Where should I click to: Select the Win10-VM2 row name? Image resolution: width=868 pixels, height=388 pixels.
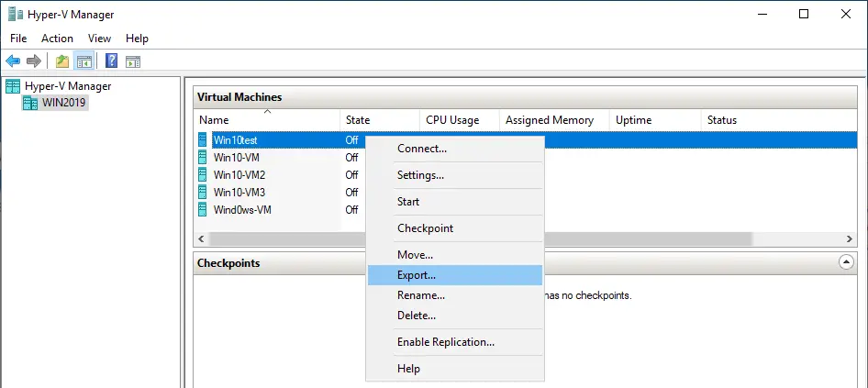pos(239,175)
